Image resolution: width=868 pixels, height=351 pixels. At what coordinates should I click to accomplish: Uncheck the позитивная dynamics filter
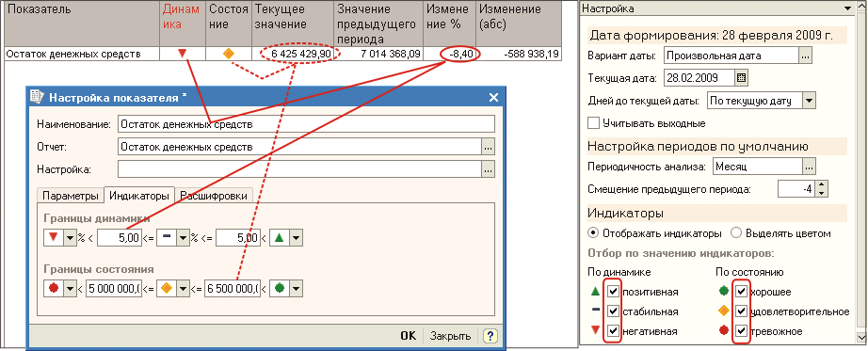point(613,291)
